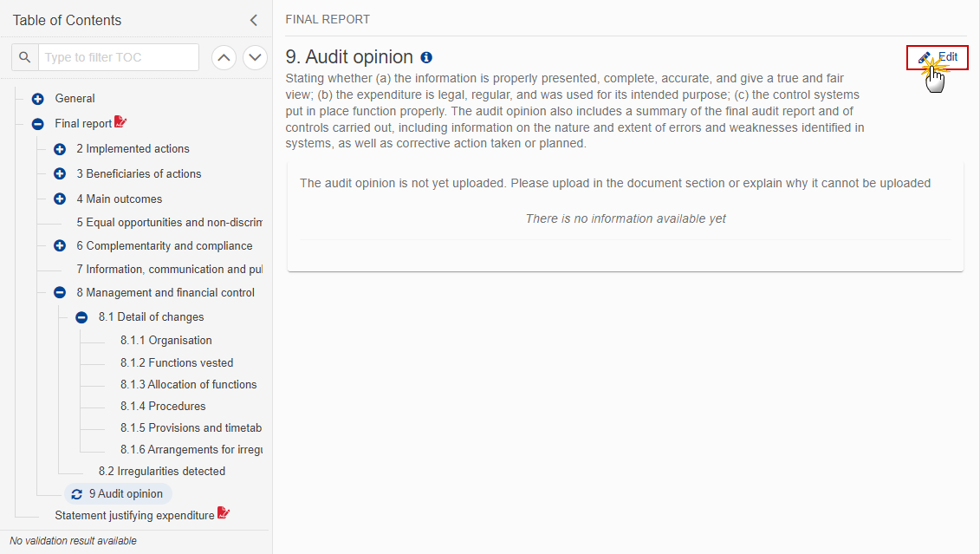Viewport: 980px width, 554px height.
Task: Click the 'Table of Contents' title
Action: 67,20
